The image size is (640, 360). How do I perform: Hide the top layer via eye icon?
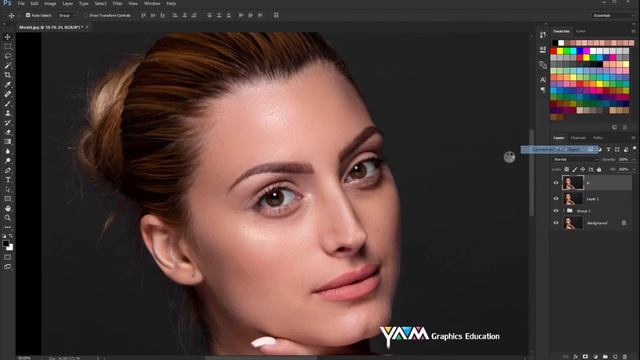click(556, 183)
